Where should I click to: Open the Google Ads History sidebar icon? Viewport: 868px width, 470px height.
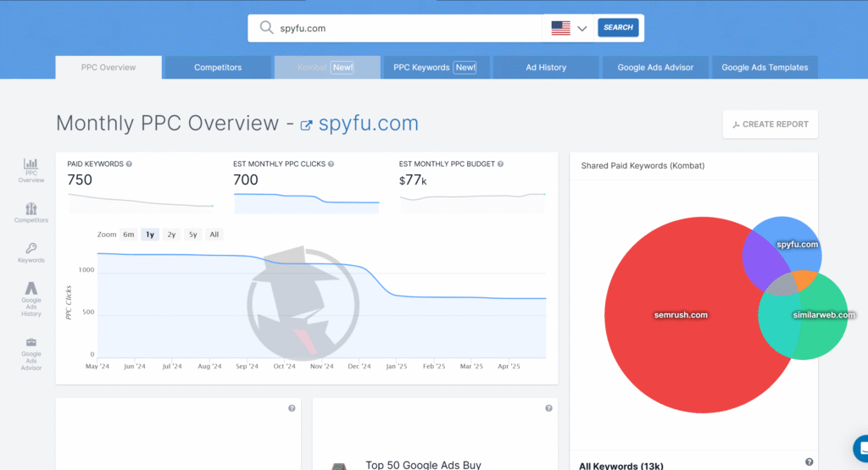coord(31,299)
